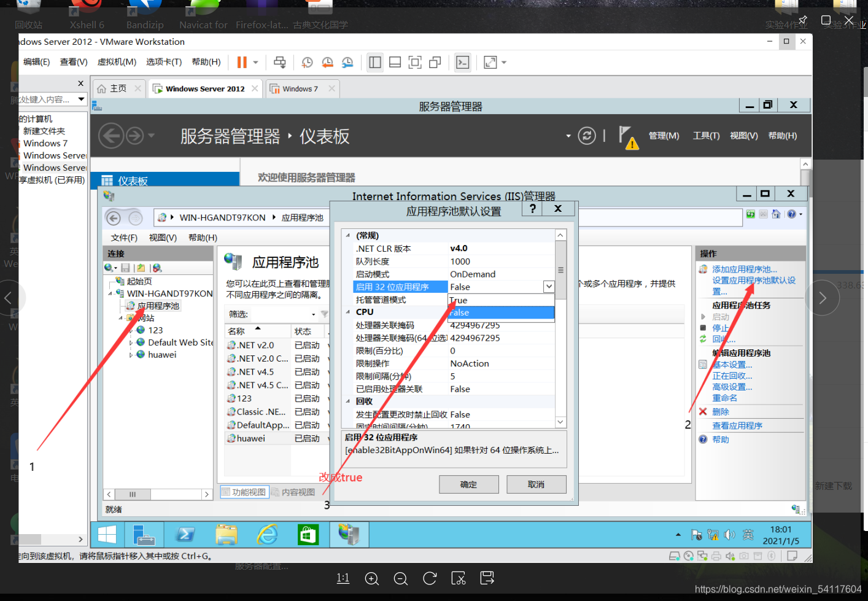Switch to the 主页 home tab
Screen dimensions: 868x601
(x=118, y=88)
